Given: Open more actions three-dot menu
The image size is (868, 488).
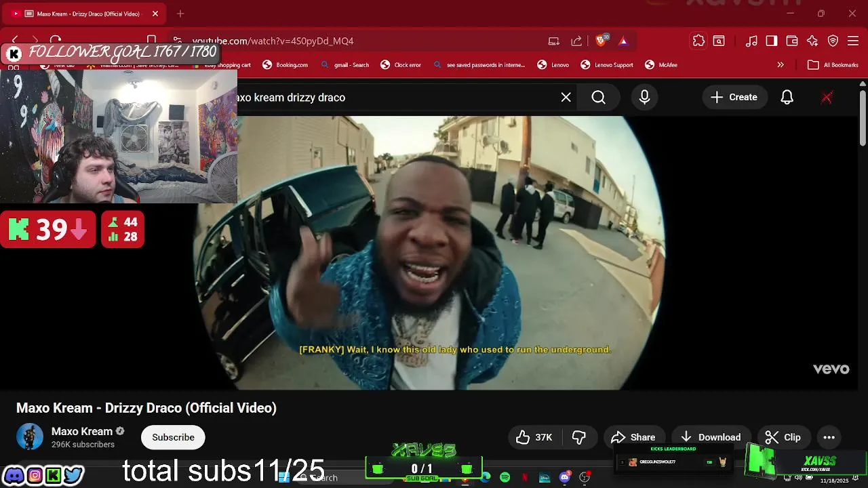Looking at the screenshot, I should coord(829,437).
